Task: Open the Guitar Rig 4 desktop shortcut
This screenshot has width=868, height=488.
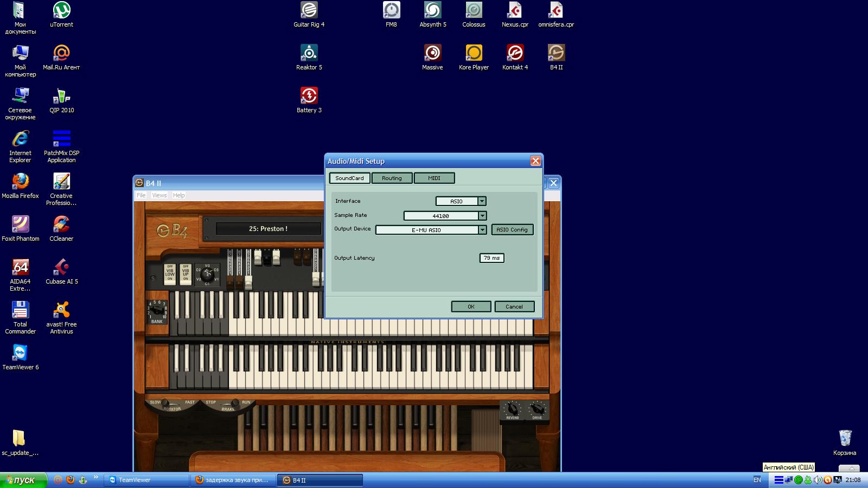Action: coord(309,15)
